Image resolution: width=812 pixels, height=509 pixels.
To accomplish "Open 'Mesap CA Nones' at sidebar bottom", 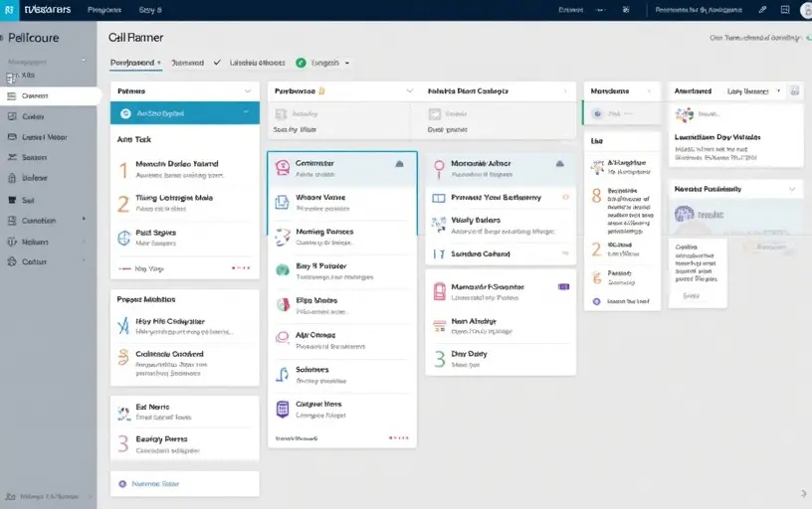I will click(49, 497).
